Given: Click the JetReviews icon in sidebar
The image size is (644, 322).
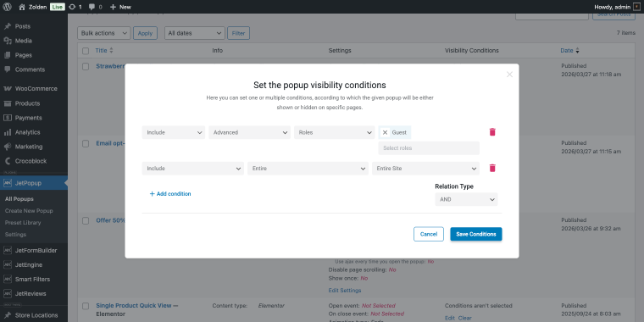Looking at the screenshot, I should click(x=8, y=294).
